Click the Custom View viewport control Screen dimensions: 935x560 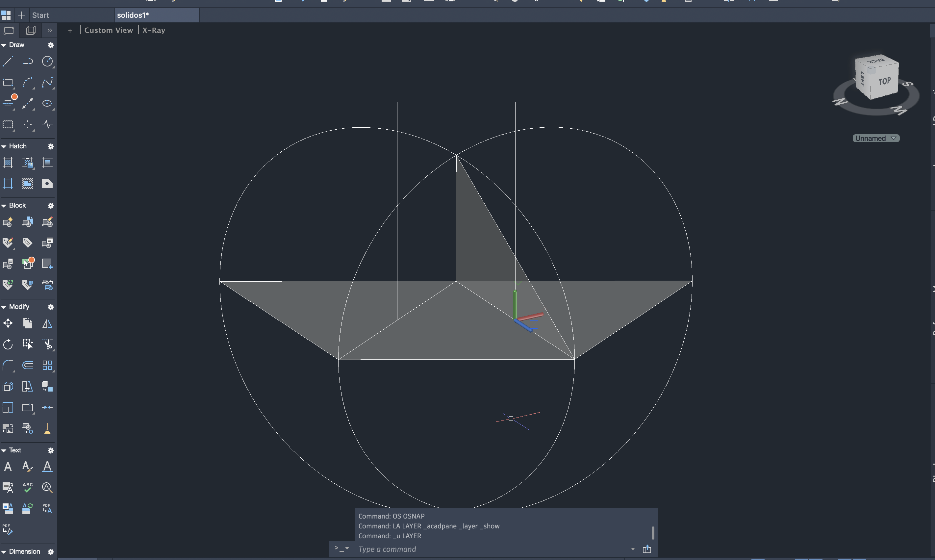[x=109, y=30]
